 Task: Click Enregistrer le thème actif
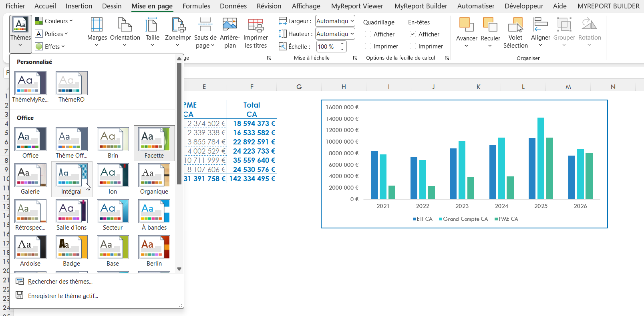(63, 296)
